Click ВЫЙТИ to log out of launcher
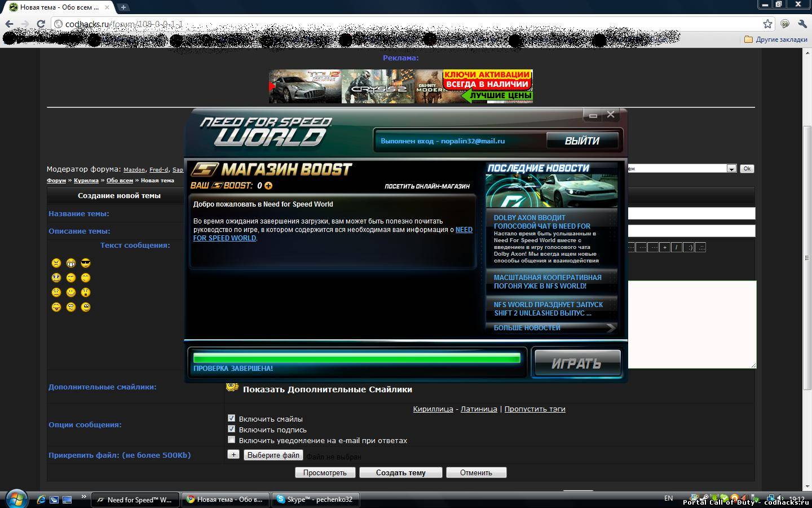This screenshot has width=812, height=508. coord(582,141)
